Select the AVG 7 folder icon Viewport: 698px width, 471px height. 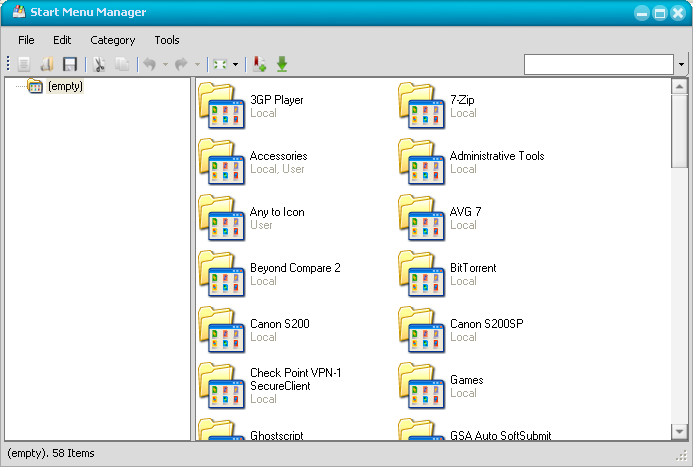click(421, 218)
